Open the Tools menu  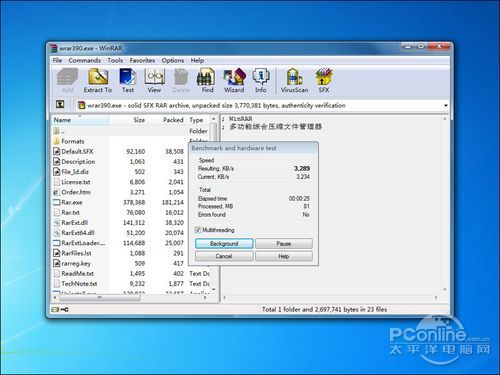115,60
